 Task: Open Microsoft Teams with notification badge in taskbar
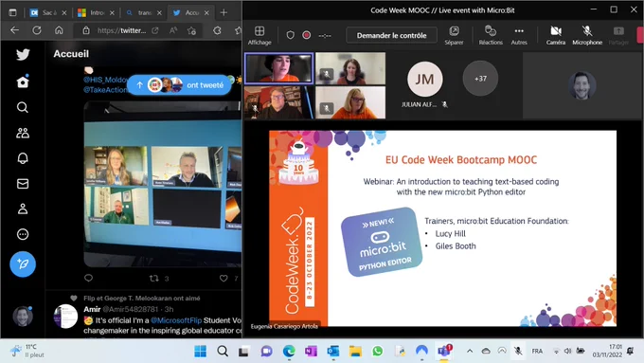[x=444, y=351]
